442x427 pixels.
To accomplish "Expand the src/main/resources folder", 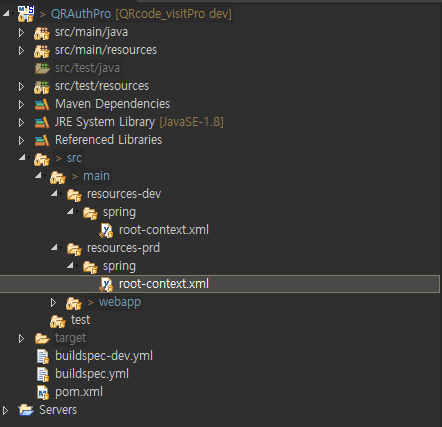I will pyautogui.click(x=21, y=51).
